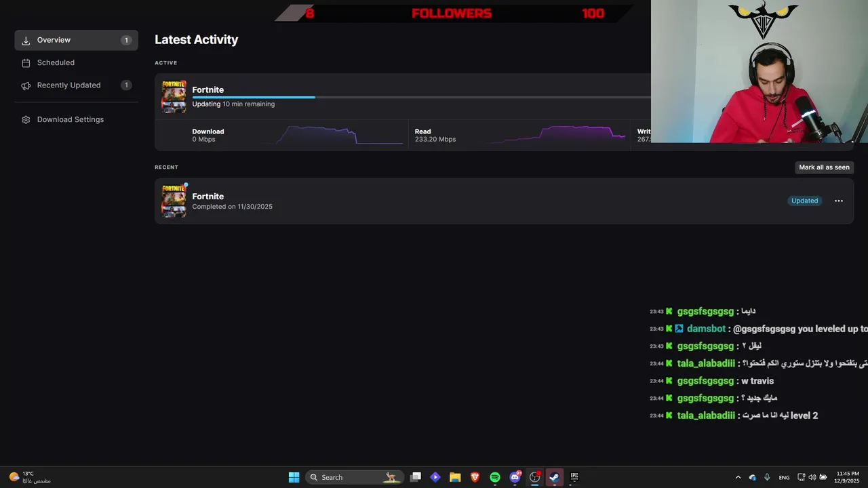The image size is (868, 488).
Task: Open the Scheduled downloads section
Action: click(76, 62)
